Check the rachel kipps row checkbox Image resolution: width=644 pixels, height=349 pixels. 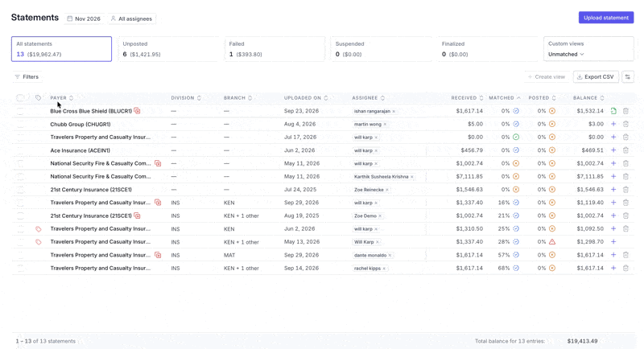click(x=20, y=269)
